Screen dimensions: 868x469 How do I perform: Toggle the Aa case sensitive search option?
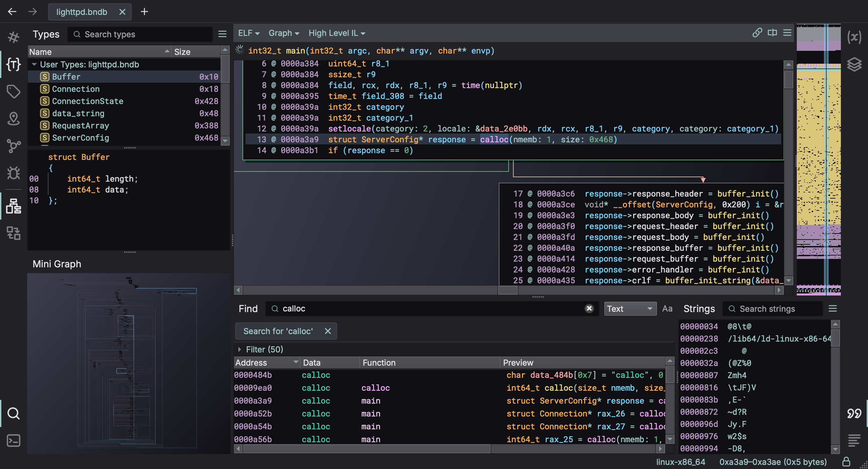[667, 309]
